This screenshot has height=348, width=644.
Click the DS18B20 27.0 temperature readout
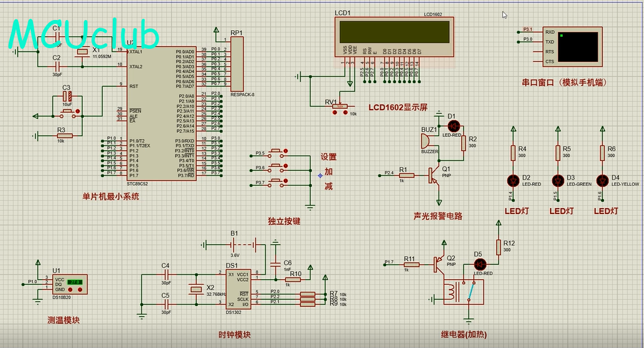[75, 282]
